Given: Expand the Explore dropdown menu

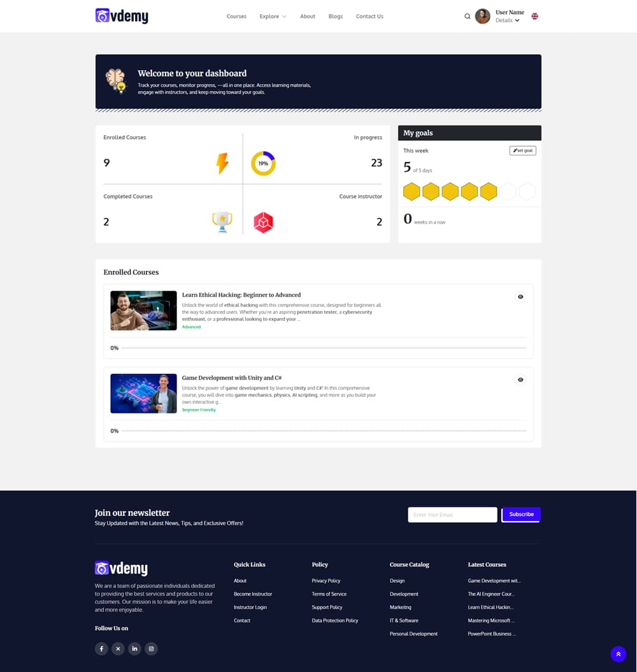Looking at the screenshot, I should [x=273, y=17].
